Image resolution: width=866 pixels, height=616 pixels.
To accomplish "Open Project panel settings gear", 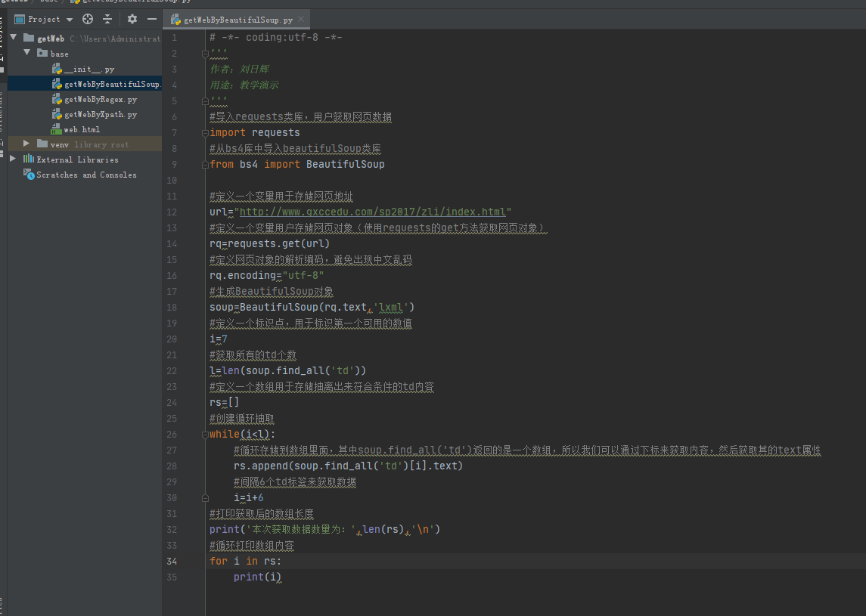I will coord(132,19).
